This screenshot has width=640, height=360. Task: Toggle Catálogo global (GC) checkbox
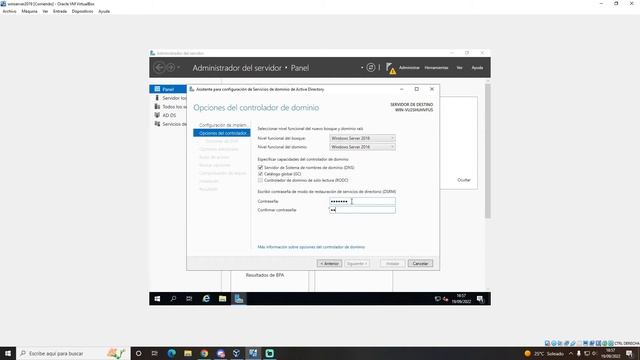click(x=260, y=174)
